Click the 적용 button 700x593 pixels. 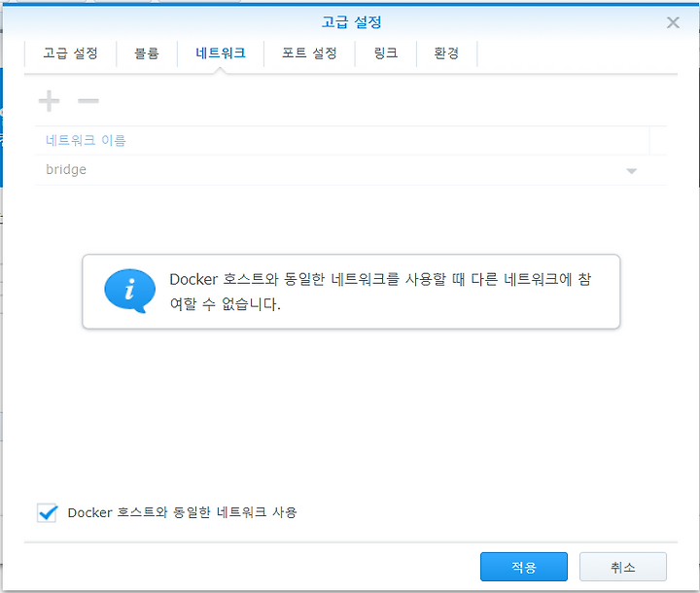point(524,567)
